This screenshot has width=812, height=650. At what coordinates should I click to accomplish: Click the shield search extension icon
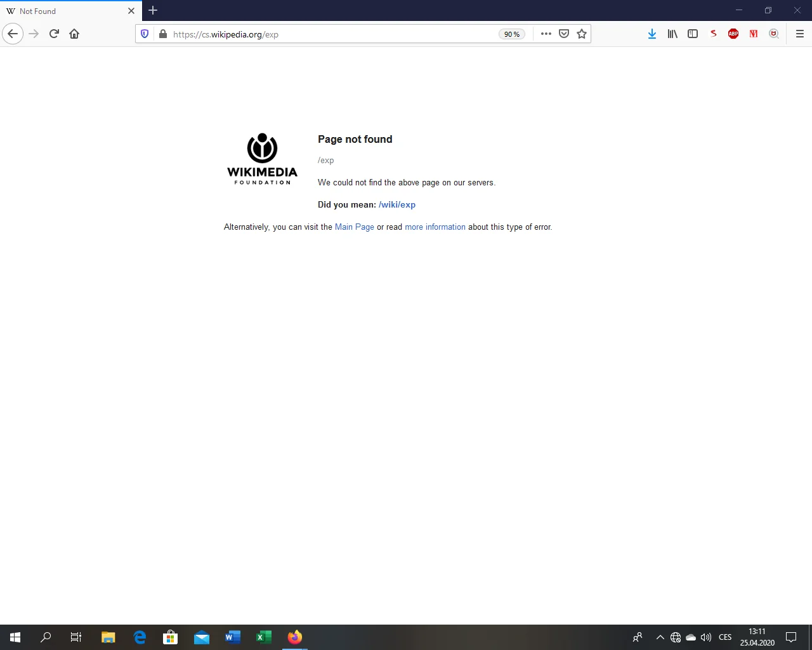[x=774, y=34]
